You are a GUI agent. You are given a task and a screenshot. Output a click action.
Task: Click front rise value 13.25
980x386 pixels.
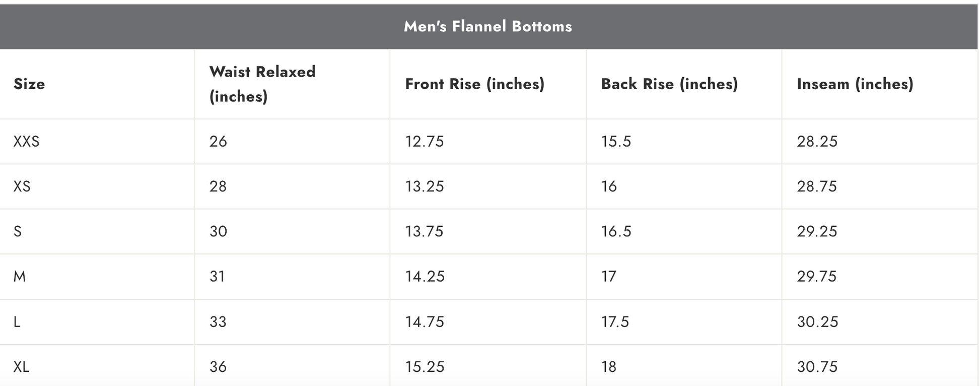[425, 186]
